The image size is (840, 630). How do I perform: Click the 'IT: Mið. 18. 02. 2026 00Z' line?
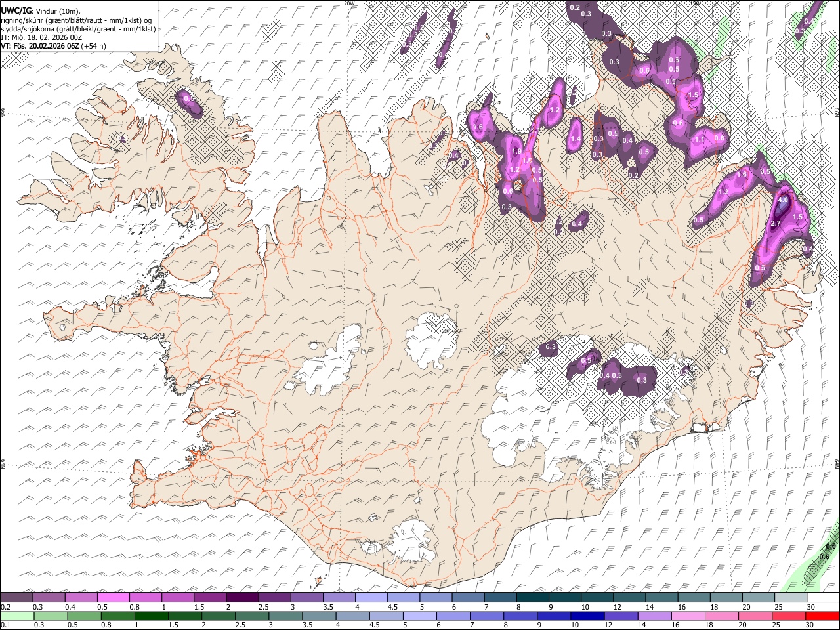coord(41,37)
